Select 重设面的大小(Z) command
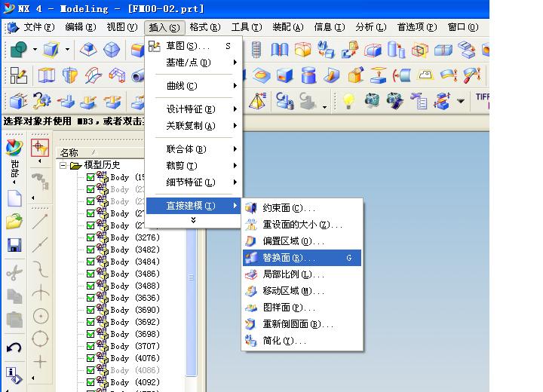The height and width of the screenshot is (392, 543). point(302,225)
